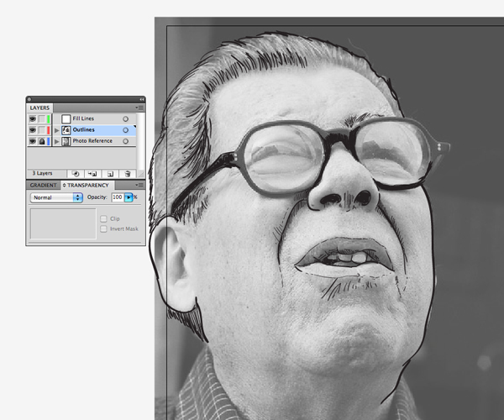This screenshot has height=420, width=504.
Task: Click the Fill Lines layer target circle
Action: (x=125, y=119)
